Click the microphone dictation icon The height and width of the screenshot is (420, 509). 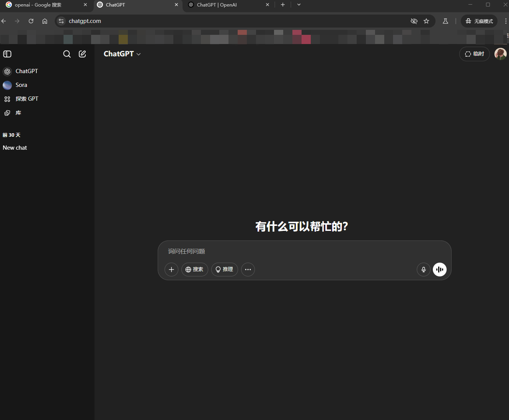pyautogui.click(x=424, y=270)
